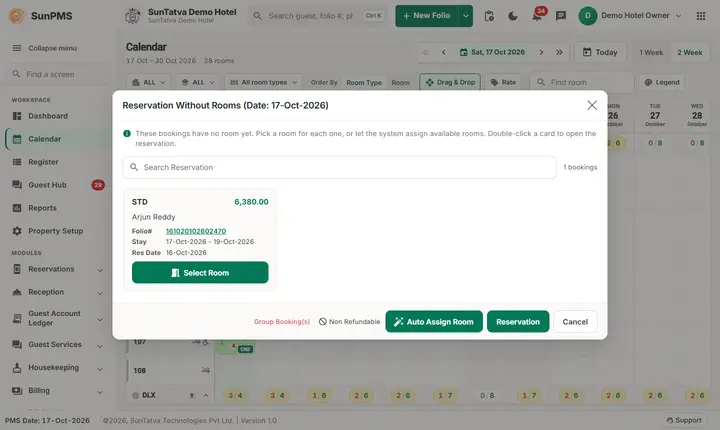Jump forward with double arrow
Image resolution: width=720 pixels, height=430 pixels.
coord(559,52)
